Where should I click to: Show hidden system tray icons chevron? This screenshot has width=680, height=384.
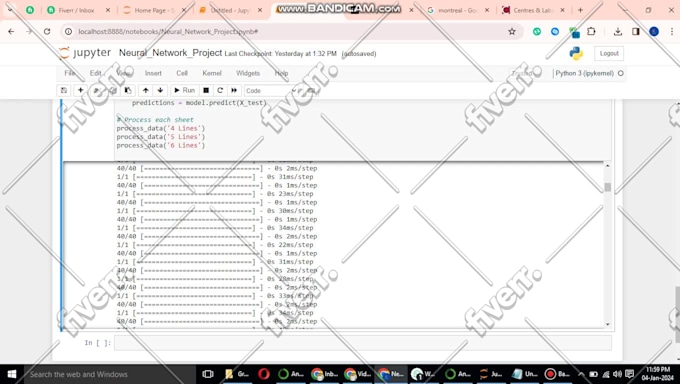click(581, 374)
